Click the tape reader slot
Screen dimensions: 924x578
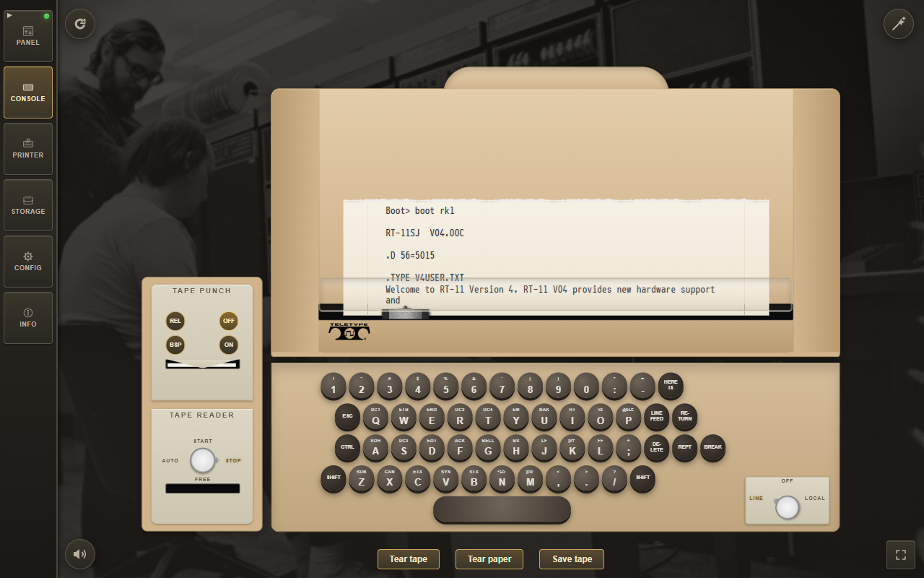pos(203,488)
